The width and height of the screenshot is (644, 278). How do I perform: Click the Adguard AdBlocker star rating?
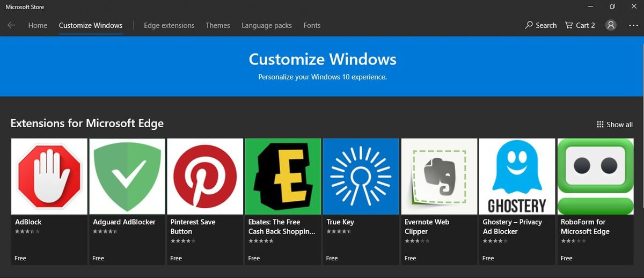click(x=105, y=231)
